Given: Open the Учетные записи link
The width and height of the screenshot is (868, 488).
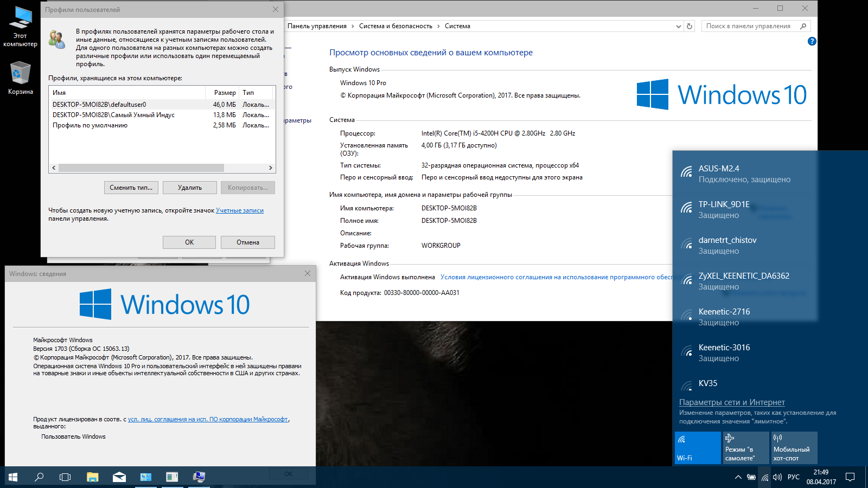Looking at the screenshot, I should pyautogui.click(x=240, y=210).
